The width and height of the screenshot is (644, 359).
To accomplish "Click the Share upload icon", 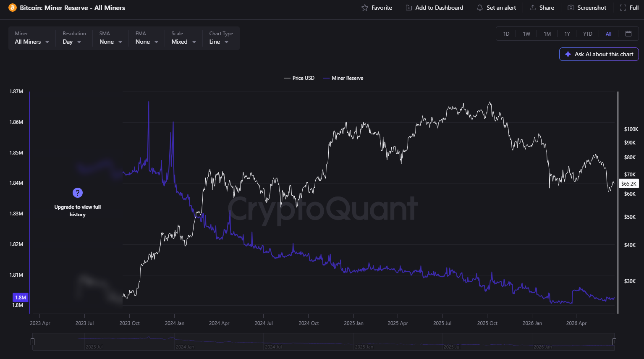I will coord(532,8).
